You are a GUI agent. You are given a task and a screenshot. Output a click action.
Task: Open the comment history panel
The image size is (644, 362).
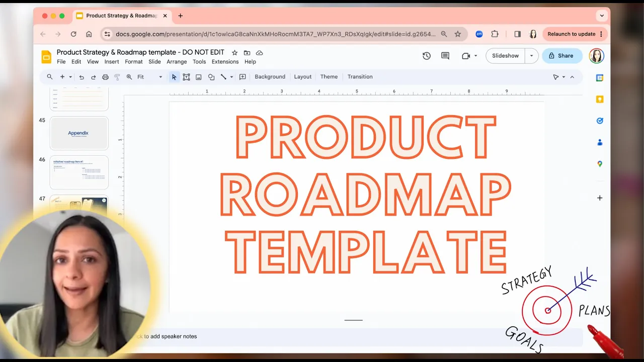point(445,56)
